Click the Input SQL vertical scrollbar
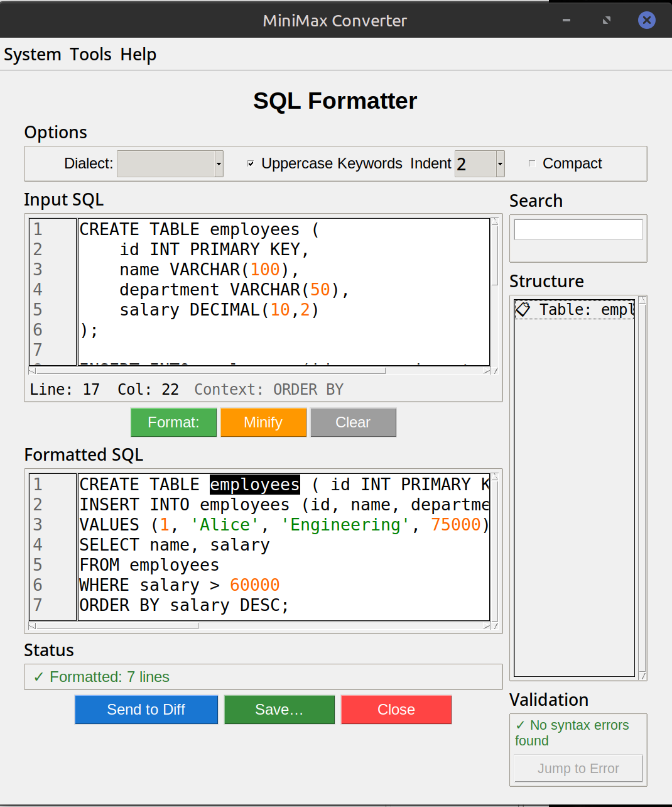The image size is (672, 807). pyautogui.click(x=495, y=292)
